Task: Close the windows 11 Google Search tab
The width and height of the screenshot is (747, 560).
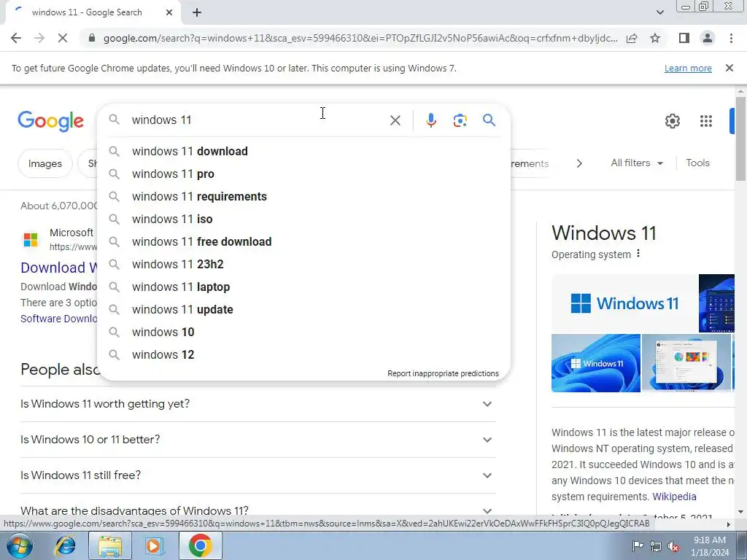Action: point(169,12)
